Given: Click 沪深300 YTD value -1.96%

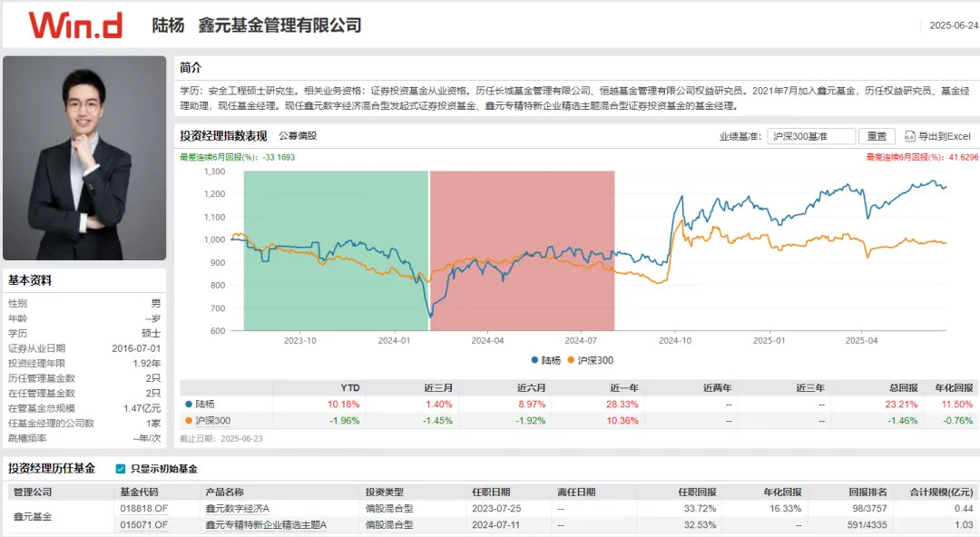Looking at the screenshot, I should (345, 421).
